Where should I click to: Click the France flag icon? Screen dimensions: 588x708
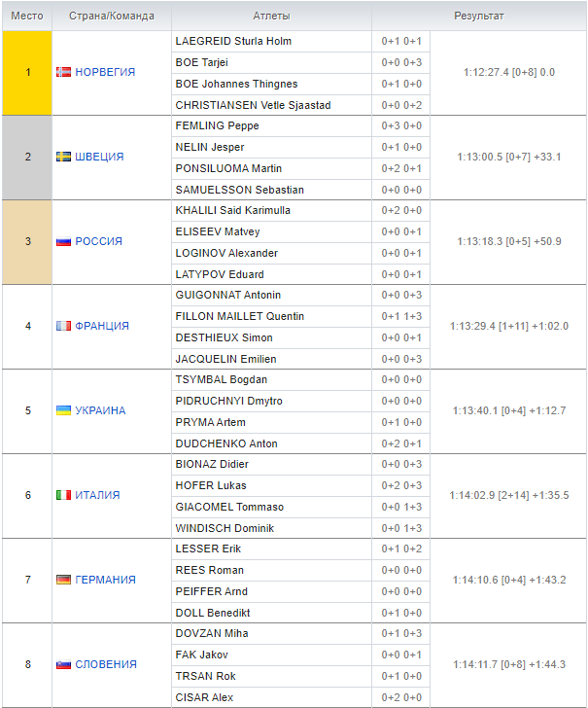[x=63, y=326]
